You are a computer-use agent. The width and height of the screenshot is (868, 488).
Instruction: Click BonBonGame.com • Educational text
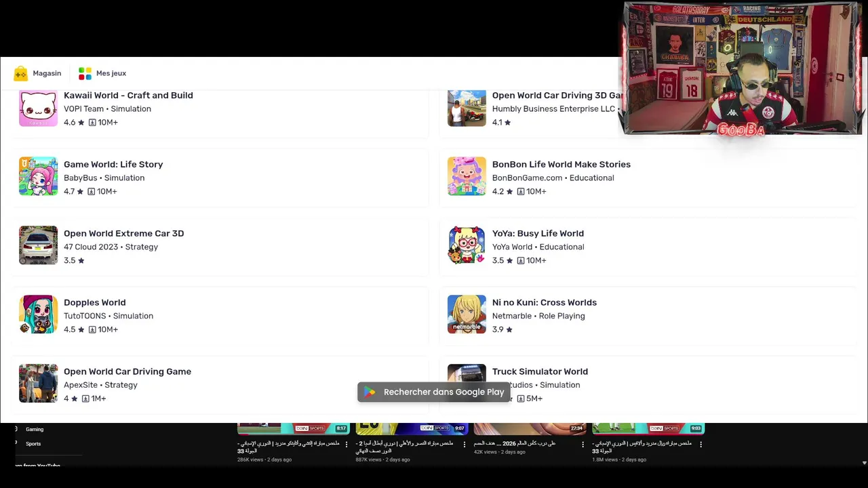tap(553, 178)
